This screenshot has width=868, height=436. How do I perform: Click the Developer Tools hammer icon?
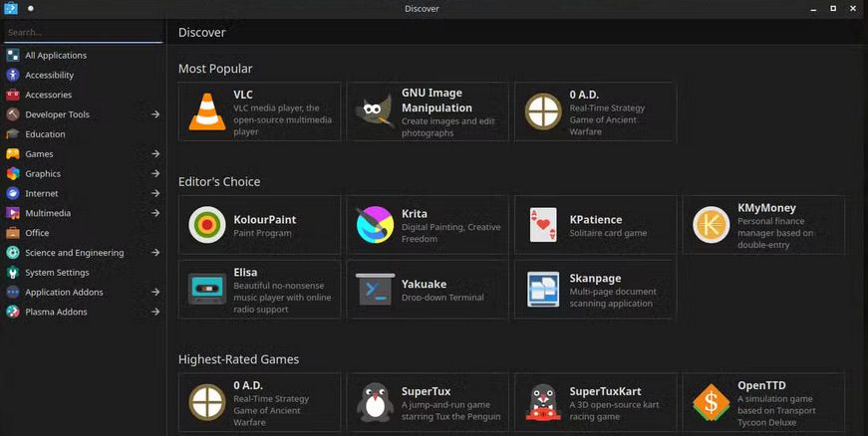[13, 114]
